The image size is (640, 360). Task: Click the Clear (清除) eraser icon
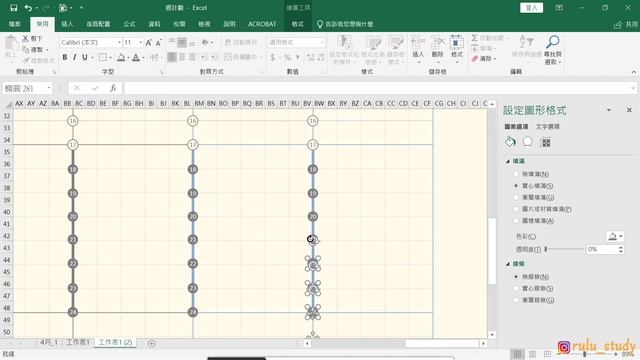tap(474, 59)
